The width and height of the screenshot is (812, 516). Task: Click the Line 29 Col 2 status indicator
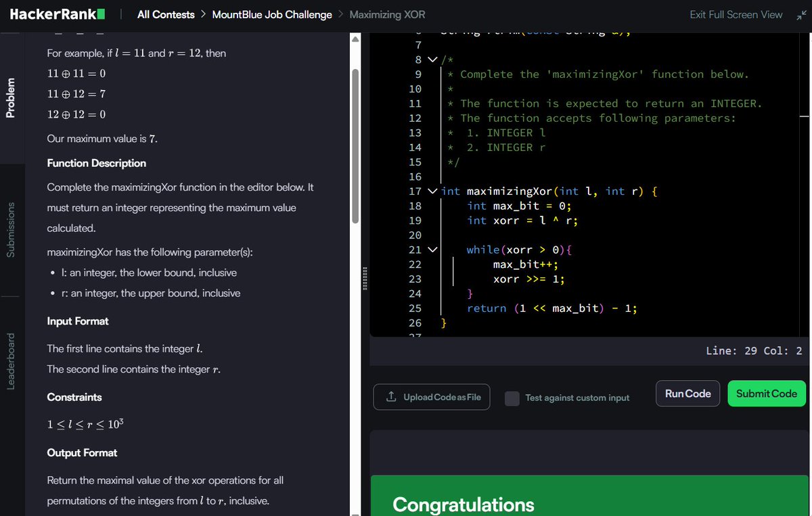point(754,350)
